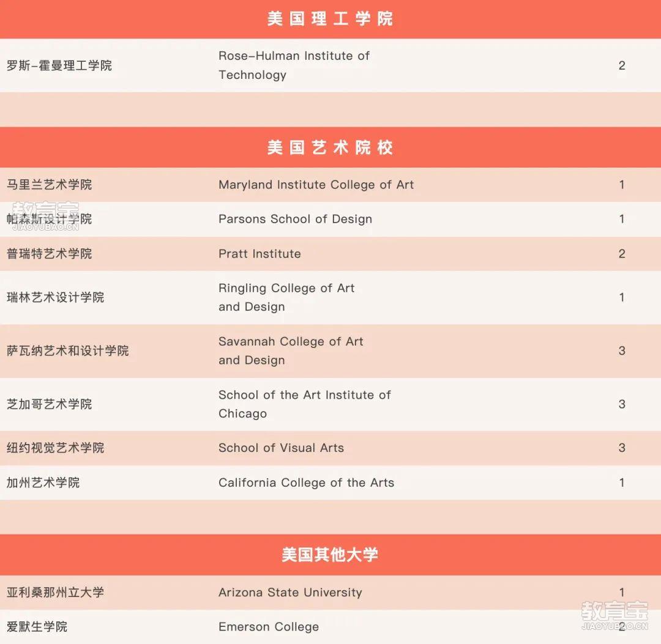Click Parsons School of Design text

295,219
